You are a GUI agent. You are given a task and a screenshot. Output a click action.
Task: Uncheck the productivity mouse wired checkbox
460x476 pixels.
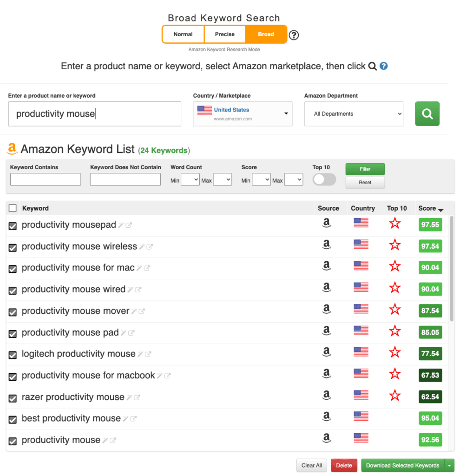click(13, 291)
